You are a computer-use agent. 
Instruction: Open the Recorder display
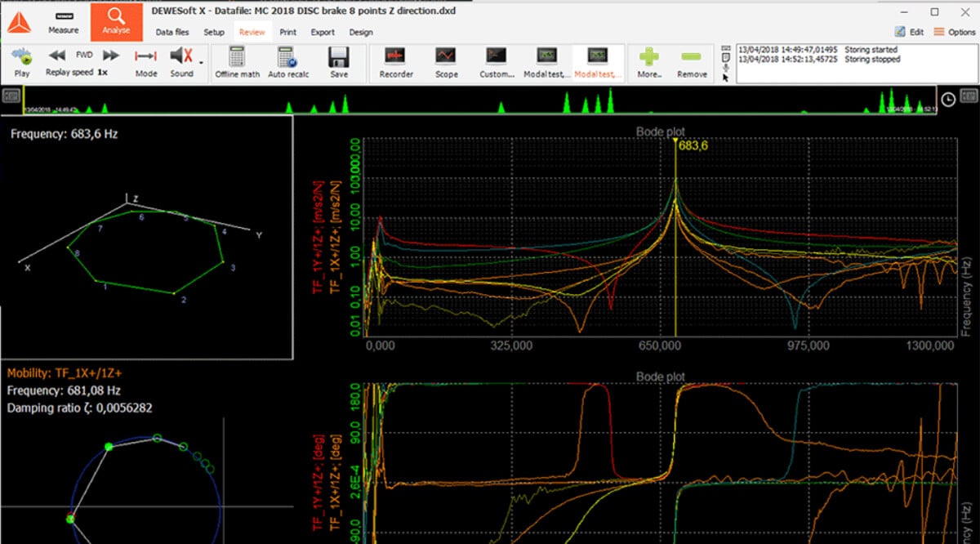click(x=396, y=62)
